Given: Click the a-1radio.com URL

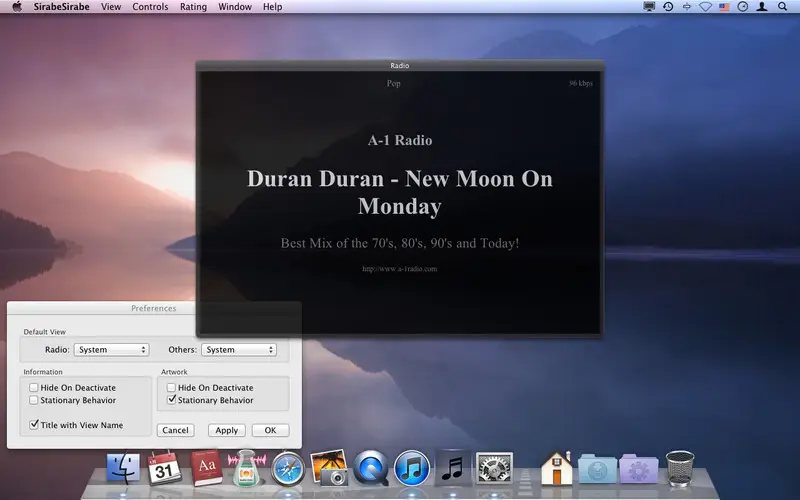Looking at the screenshot, I should click(x=399, y=269).
